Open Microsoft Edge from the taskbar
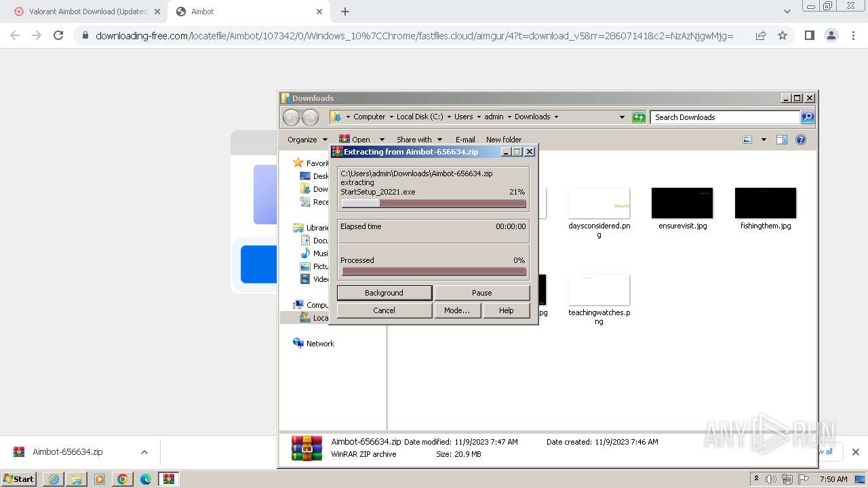The width and height of the screenshot is (868, 488). [146, 479]
